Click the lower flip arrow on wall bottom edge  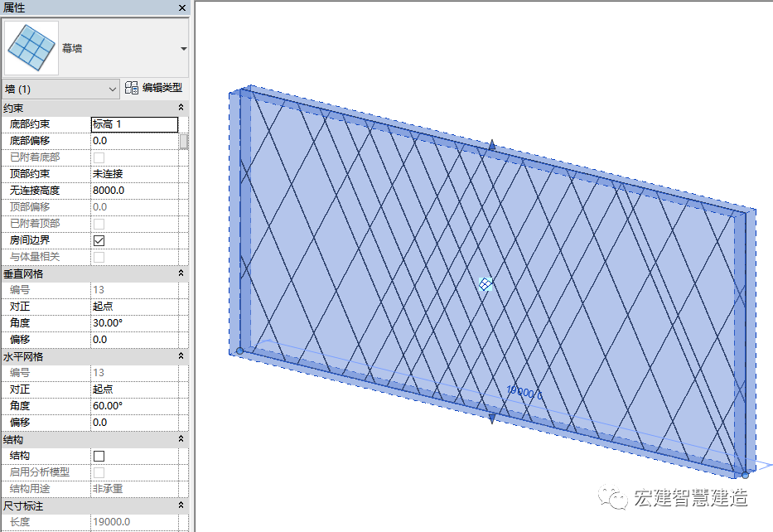491,419
